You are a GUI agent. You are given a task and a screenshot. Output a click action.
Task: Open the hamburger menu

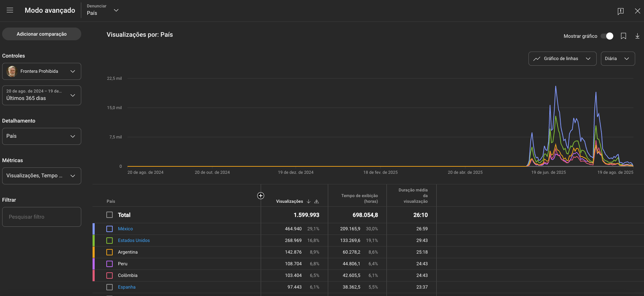pos(10,10)
